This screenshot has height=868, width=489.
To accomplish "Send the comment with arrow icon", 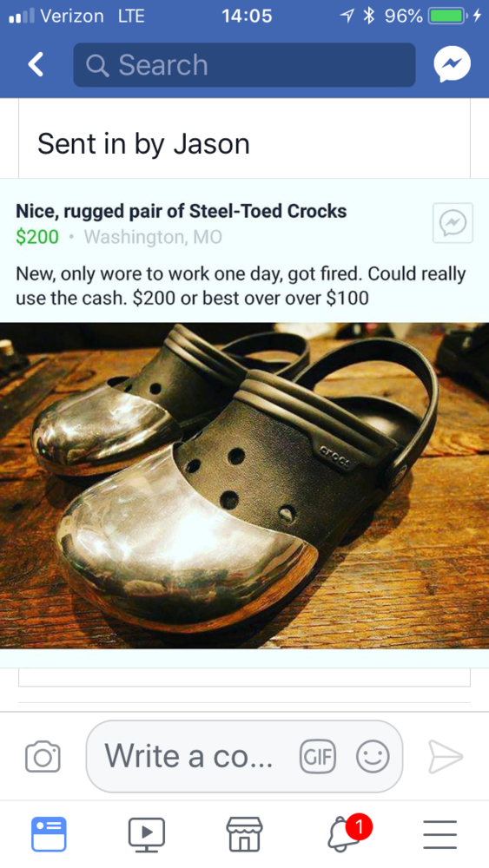I will [x=446, y=756].
